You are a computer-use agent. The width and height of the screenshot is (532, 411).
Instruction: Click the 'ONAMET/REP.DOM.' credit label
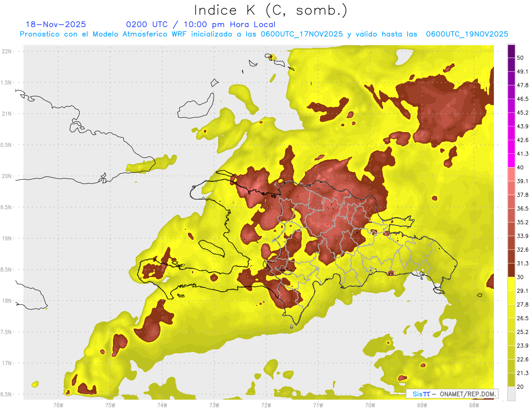click(468, 394)
